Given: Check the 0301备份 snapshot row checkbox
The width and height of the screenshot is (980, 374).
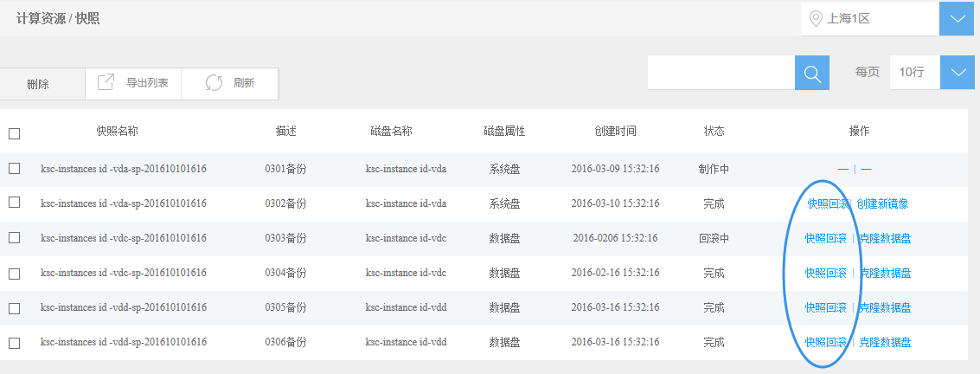Looking at the screenshot, I should pyautogui.click(x=14, y=169).
